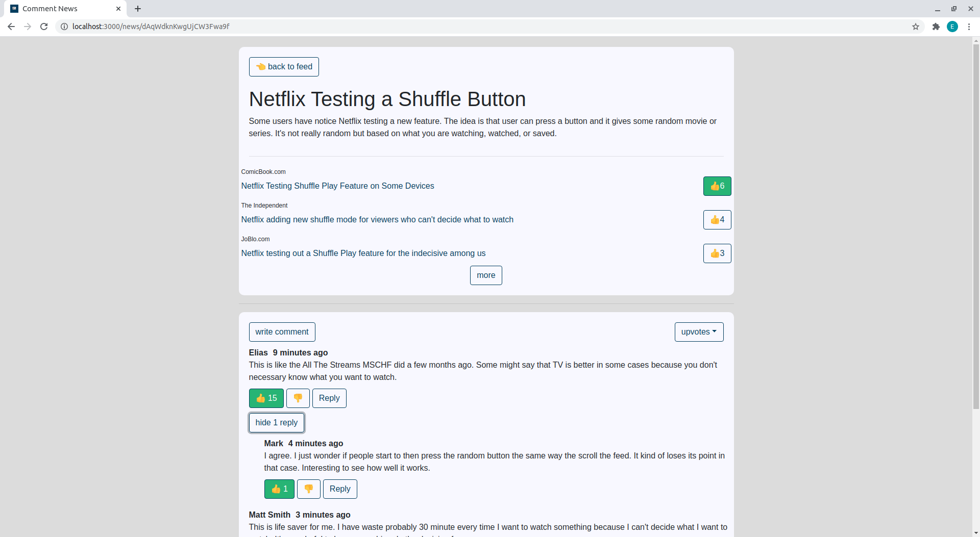Screen dimensions: 980x537
Task: Upvote The Independent article with 4 votes
Action: coord(717,220)
